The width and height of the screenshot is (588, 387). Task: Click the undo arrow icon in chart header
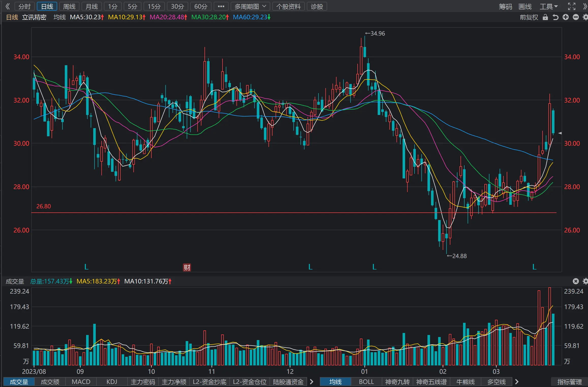tap(555, 17)
